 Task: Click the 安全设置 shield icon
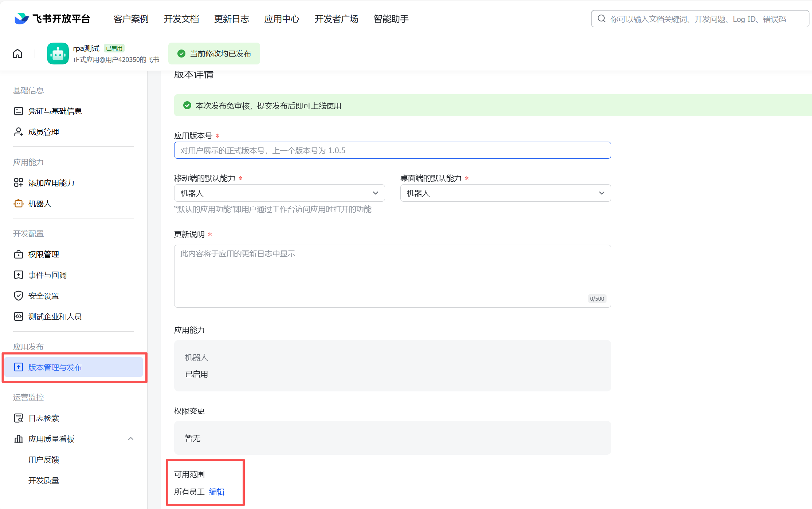[18, 296]
